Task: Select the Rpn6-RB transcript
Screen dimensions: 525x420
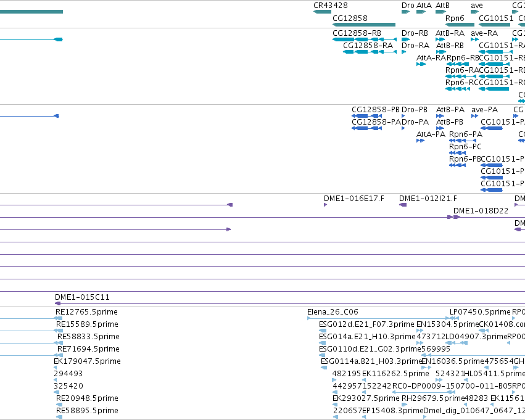Action: (463, 57)
